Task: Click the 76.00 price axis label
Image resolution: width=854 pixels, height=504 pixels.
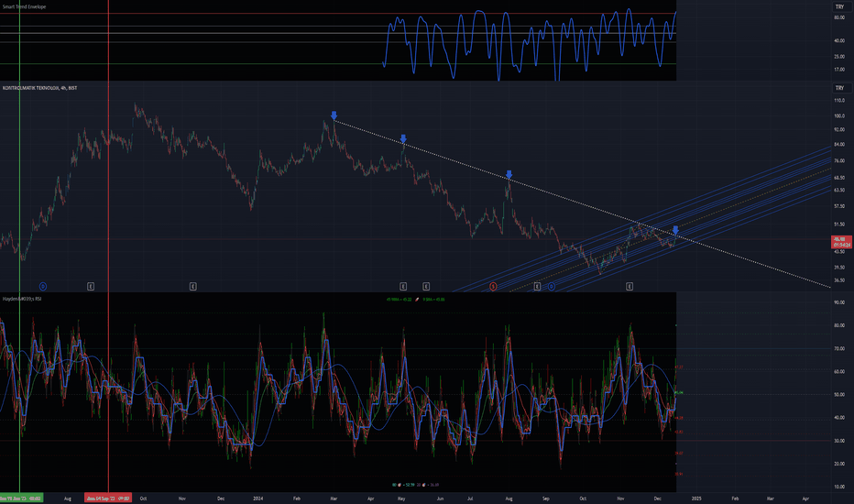Action: tap(839, 161)
